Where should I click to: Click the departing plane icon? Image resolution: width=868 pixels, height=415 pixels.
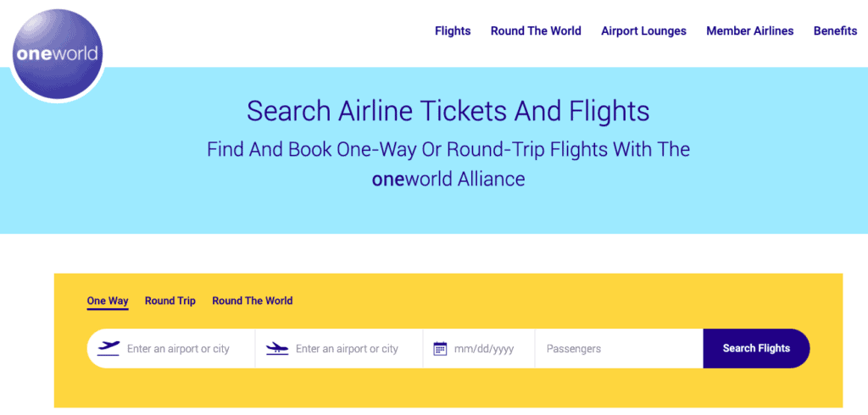pyautogui.click(x=108, y=348)
